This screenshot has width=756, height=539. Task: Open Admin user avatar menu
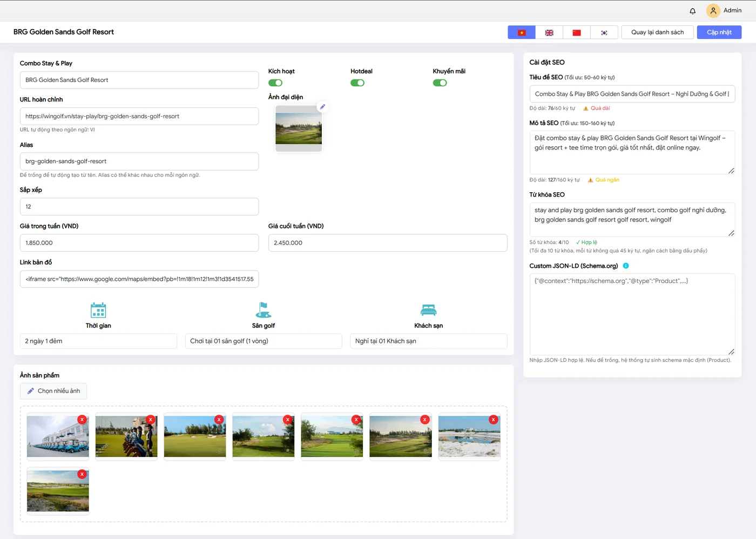click(713, 11)
